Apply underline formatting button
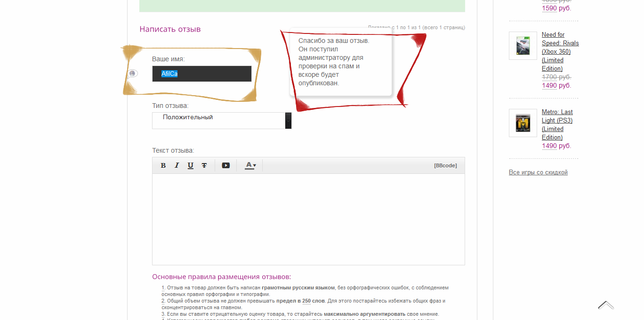Viewport: 644px width, 320px height. 191,165
